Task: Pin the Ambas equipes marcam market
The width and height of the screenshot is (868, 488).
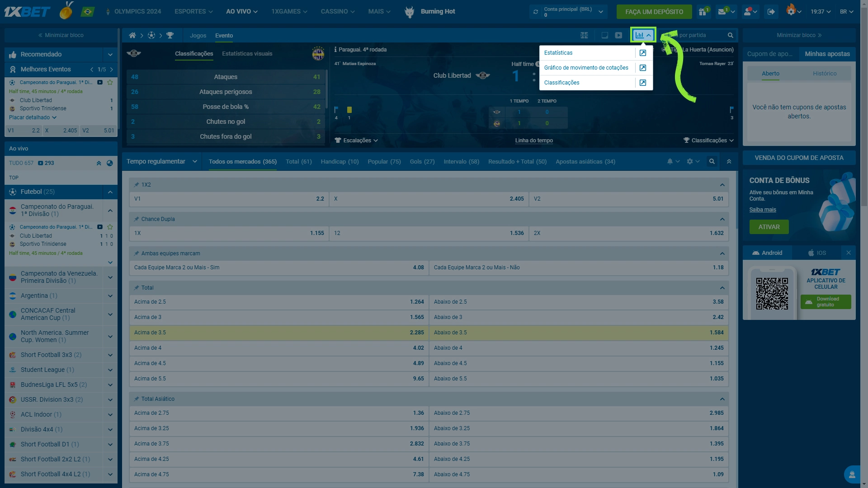Action: coord(136,253)
